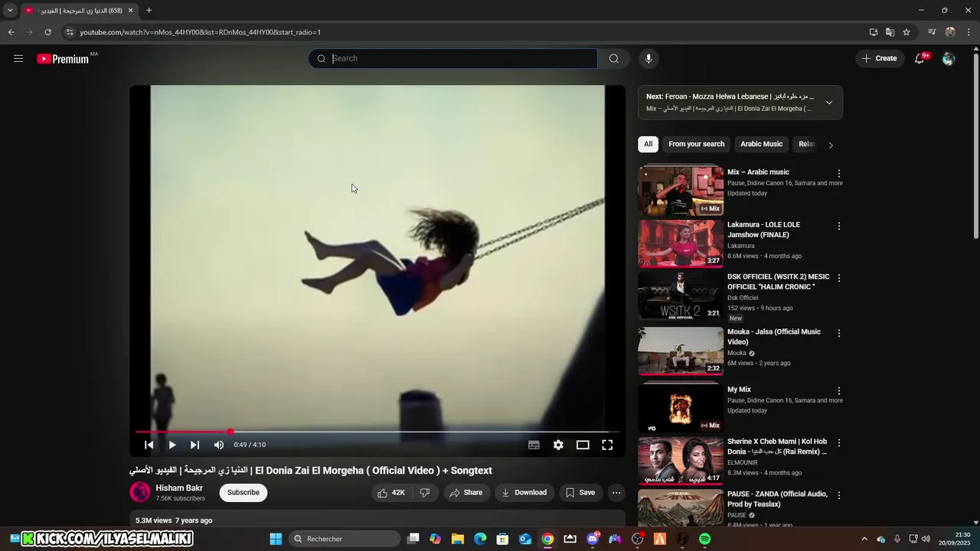Open the Lakamura LOLE LOLE thumbnail
The height and width of the screenshot is (551, 980).
pos(681,243)
